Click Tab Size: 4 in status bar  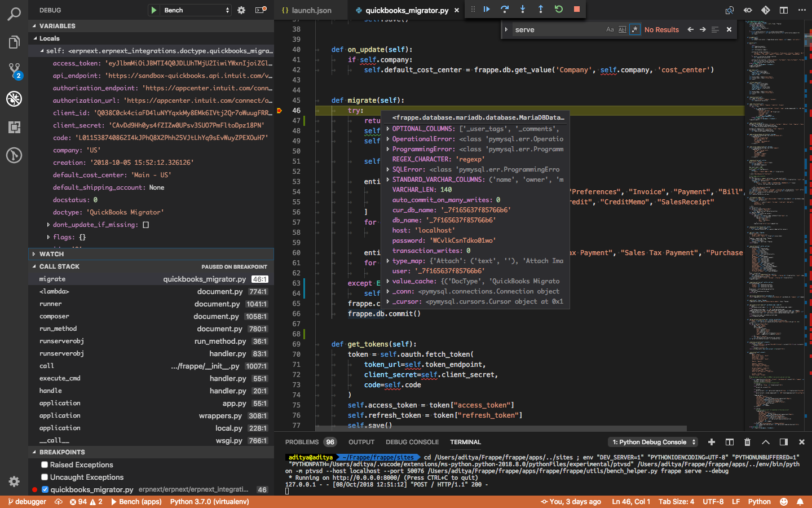(x=676, y=501)
